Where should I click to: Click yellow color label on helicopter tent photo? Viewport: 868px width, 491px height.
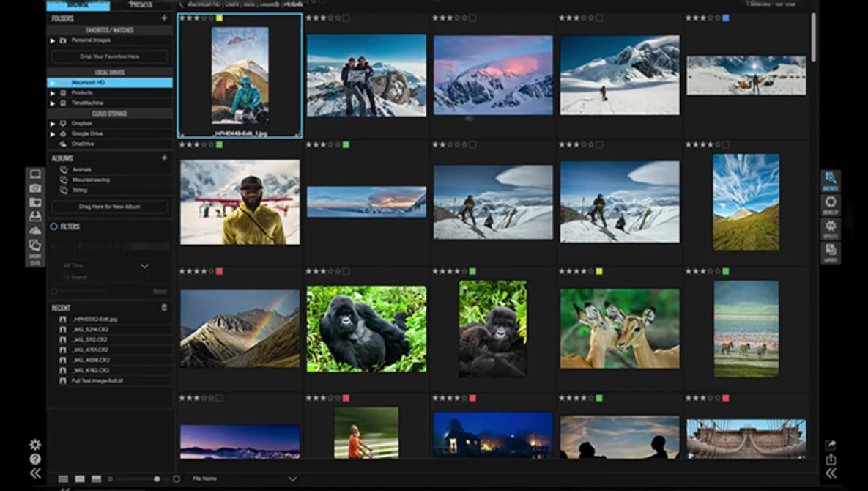pyautogui.click(x=219, y=18)
